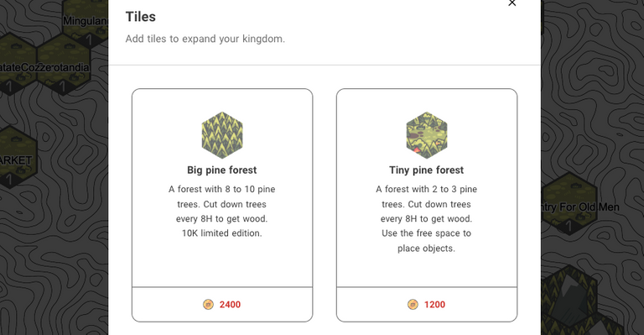The height and width of the screenshot is (335, 644).
Task: Click the For Old Men kingdom tile
Action: pyautogui.click(x=569, y=204)
